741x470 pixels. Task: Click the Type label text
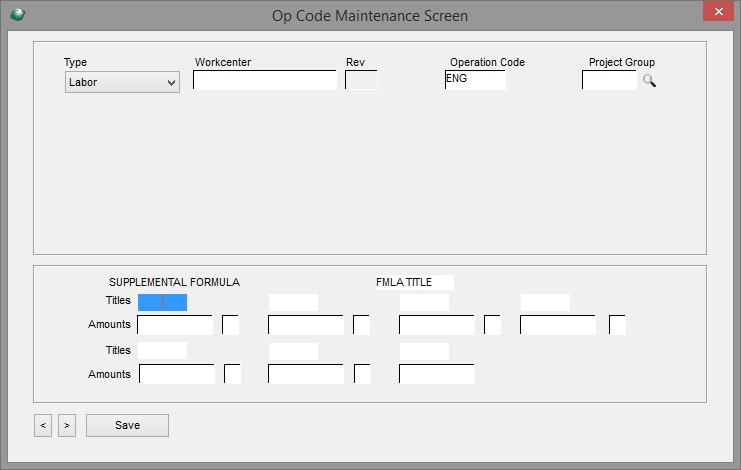tap(76, 62)
